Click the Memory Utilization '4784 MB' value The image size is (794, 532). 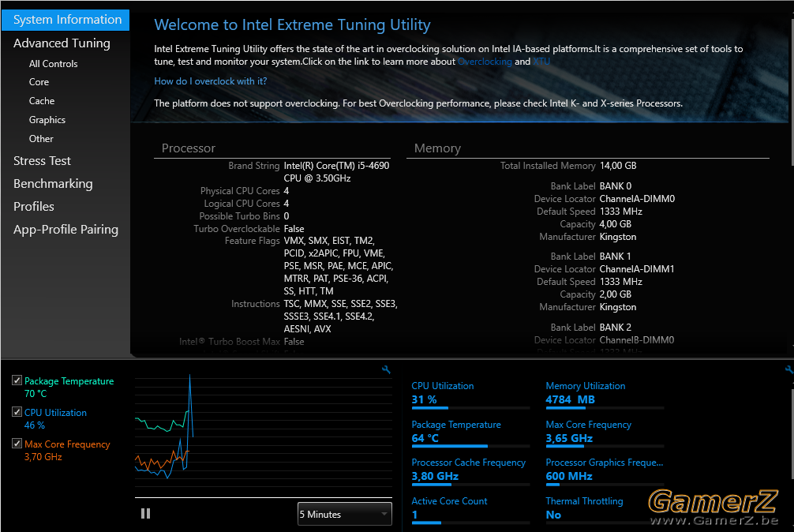570,400
